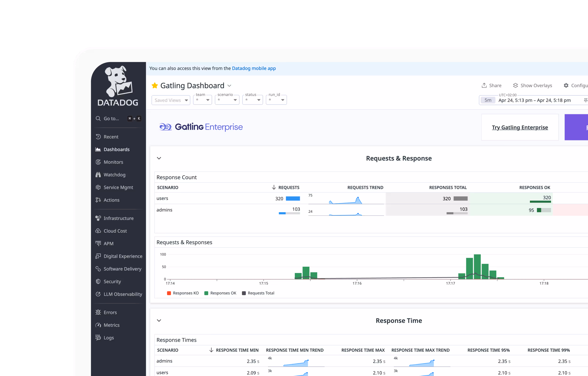Image resolution: width=588 pixels, height=376 pixels.
Task: Click the Responses KO legend swatch
Action: (169, 293)
